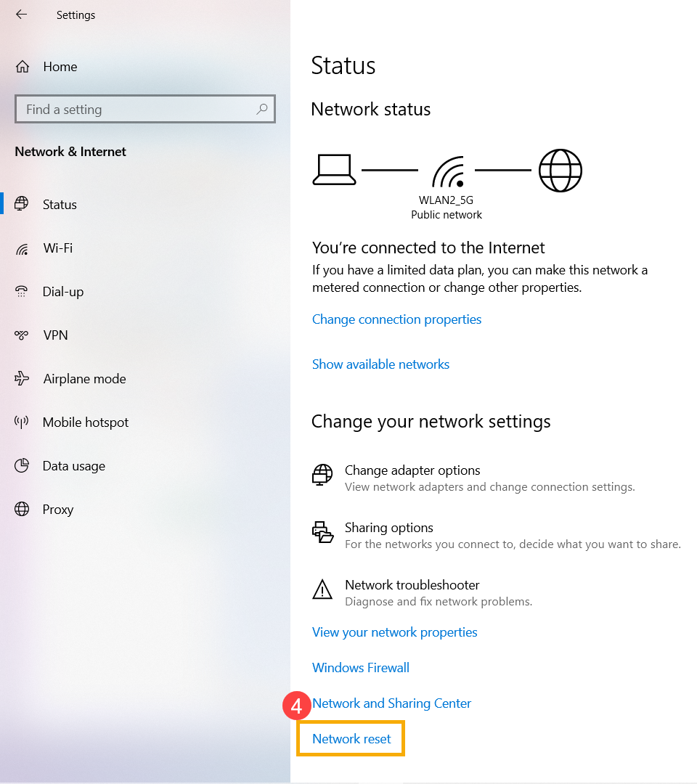
Task: Click the search magnifier icon
Action: click(x=262, y=108)
